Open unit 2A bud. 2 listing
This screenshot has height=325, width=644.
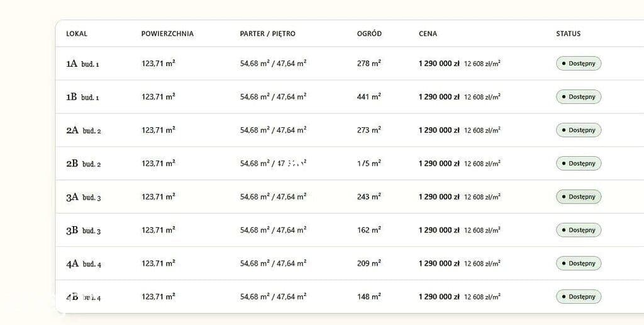click(x=84, y=130)
